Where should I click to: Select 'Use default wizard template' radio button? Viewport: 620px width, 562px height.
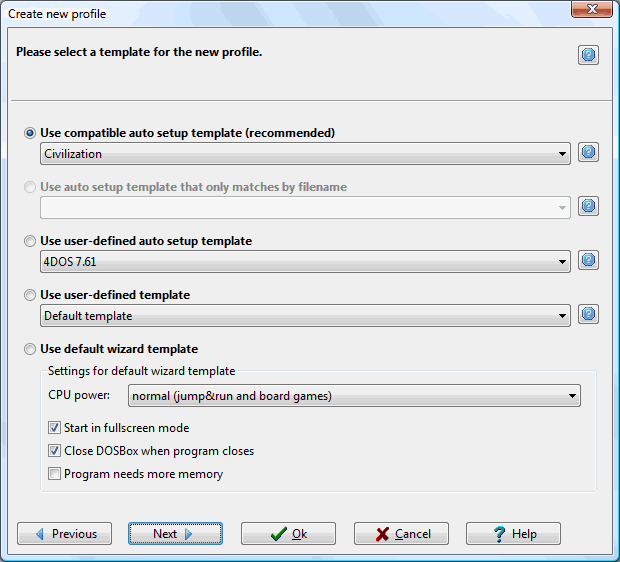click(30, 349)
